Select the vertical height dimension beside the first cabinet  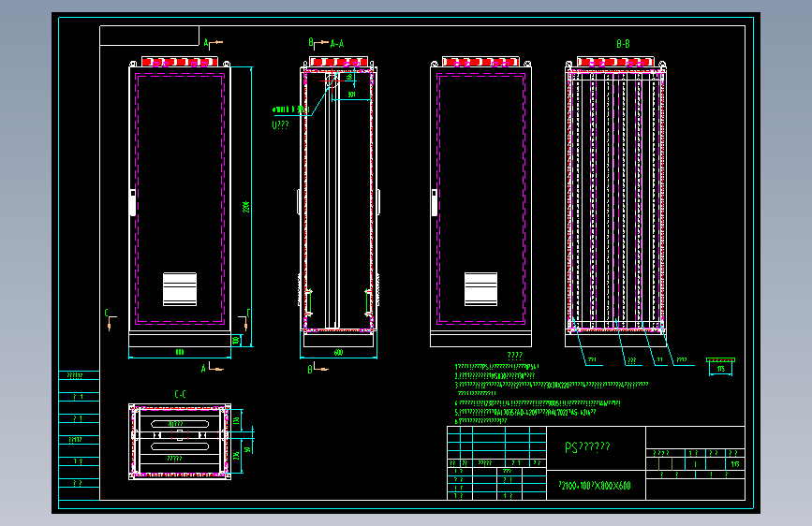[x=246, y=207]
